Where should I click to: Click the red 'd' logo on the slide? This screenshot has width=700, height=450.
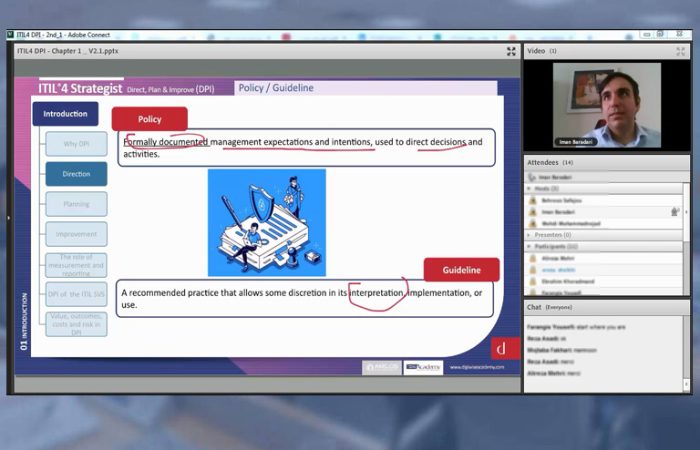coord(505,348)
